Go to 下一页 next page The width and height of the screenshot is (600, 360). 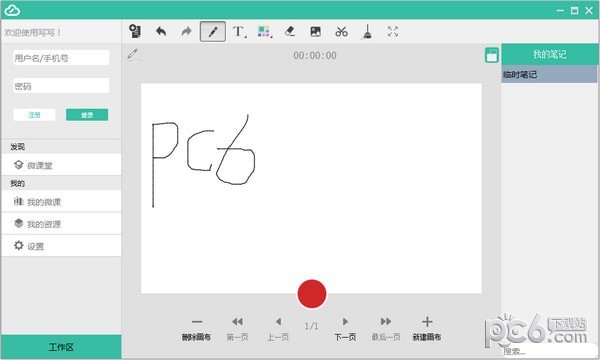click(345, 329)
